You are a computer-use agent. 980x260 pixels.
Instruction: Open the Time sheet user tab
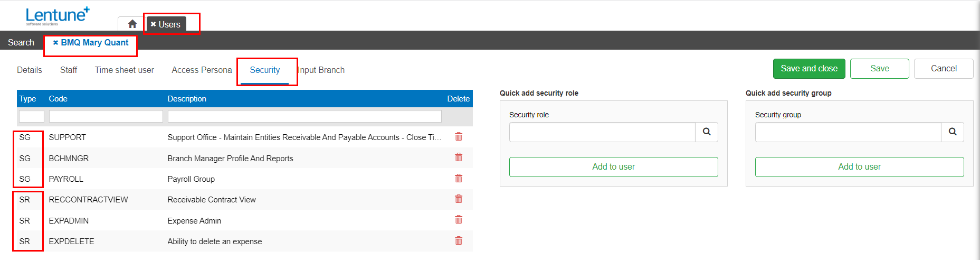pos(125,70)
